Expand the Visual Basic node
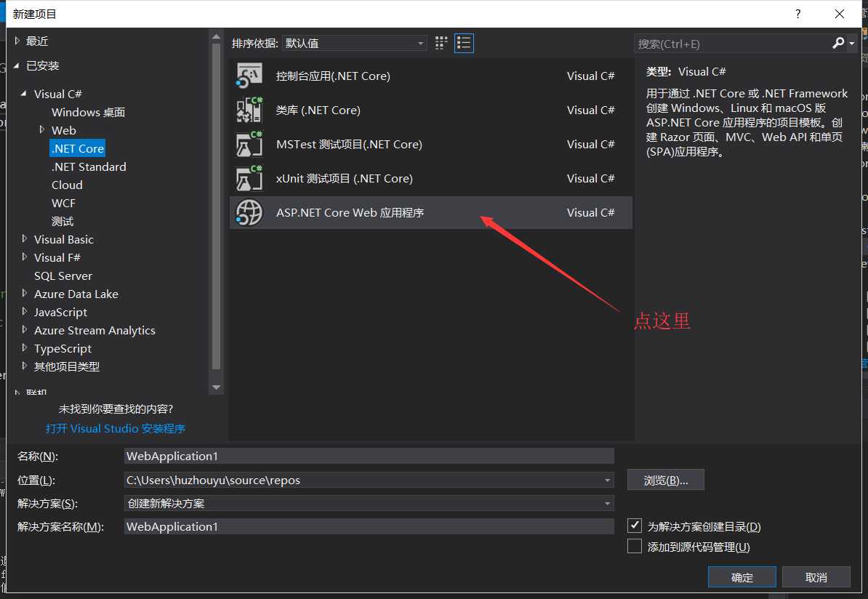 [x=24, y=238]
